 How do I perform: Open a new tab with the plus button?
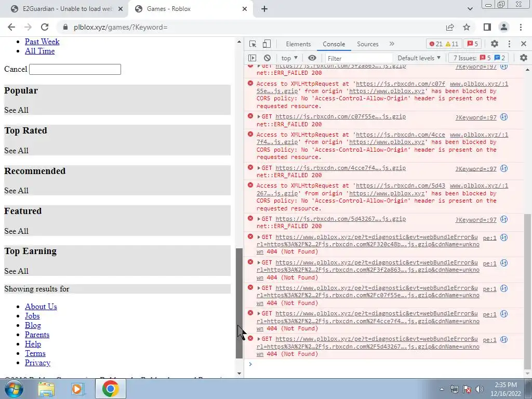pos(264,9)
